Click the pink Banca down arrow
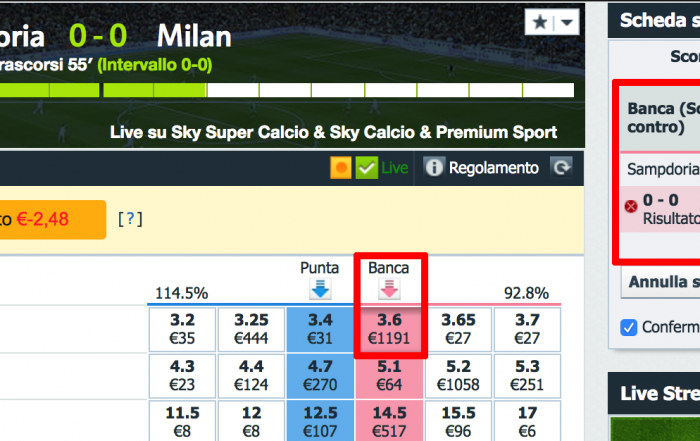The width and height of the screenshot is (700, 441). (389, 289)
